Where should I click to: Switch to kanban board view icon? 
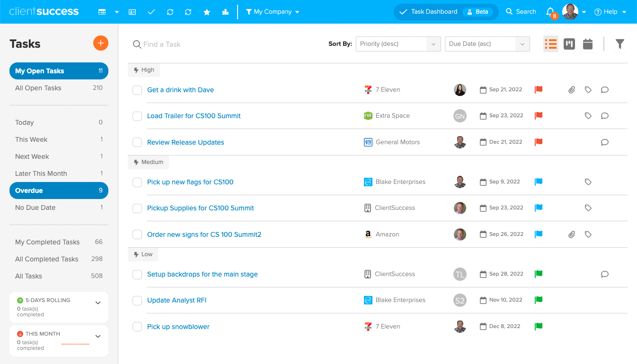(569, 44)
